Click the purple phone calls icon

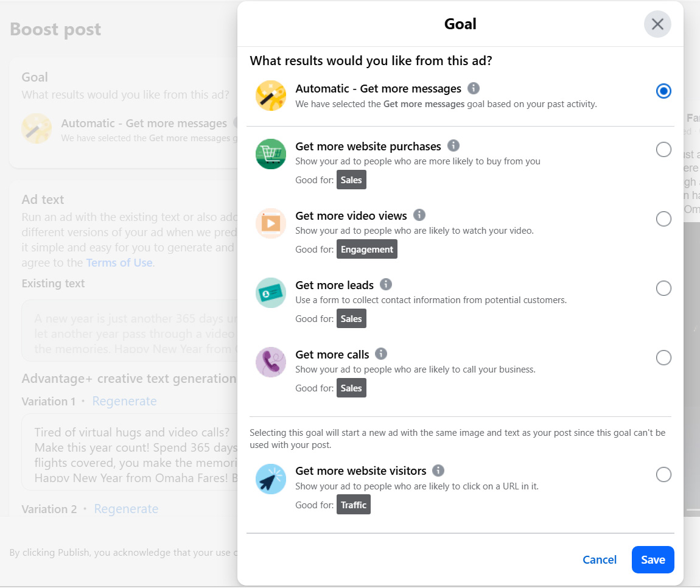[x=270, y=362]
